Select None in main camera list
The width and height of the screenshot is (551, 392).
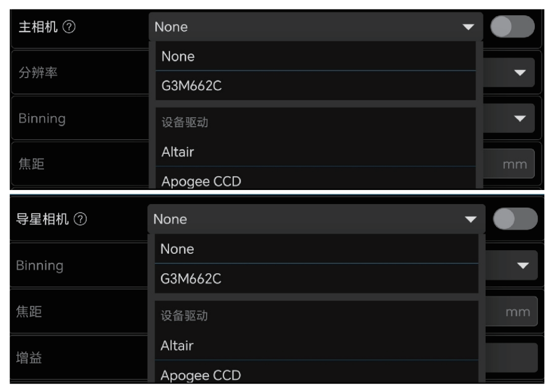tap(316, 56)
